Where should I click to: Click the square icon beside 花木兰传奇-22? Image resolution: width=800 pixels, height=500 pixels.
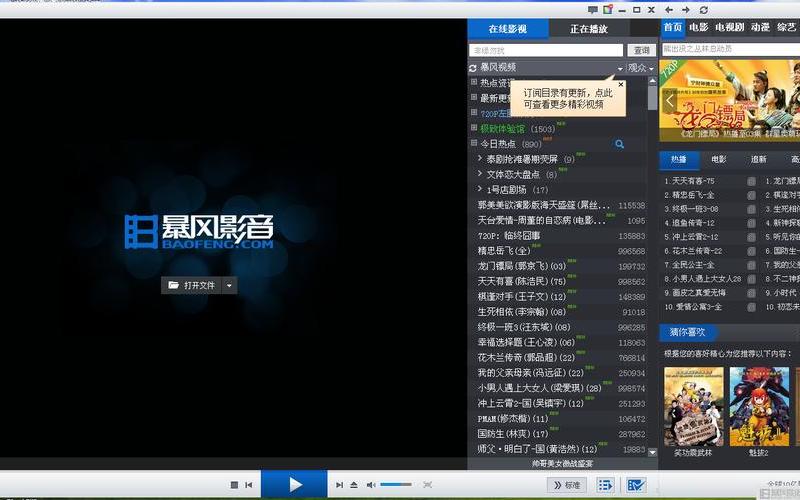pos(751,251)
